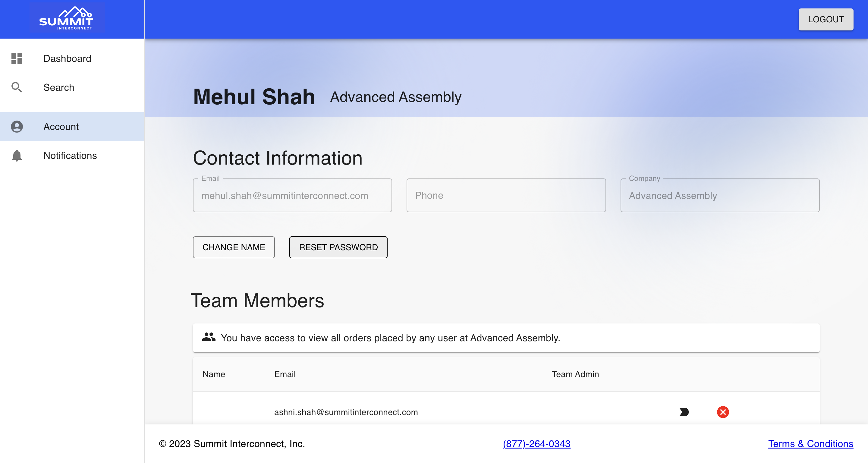Image resolution: width=868 pixels, height=463 pixels.
Task: Click the Search magnifier icon
Action: tap(17, 87)
